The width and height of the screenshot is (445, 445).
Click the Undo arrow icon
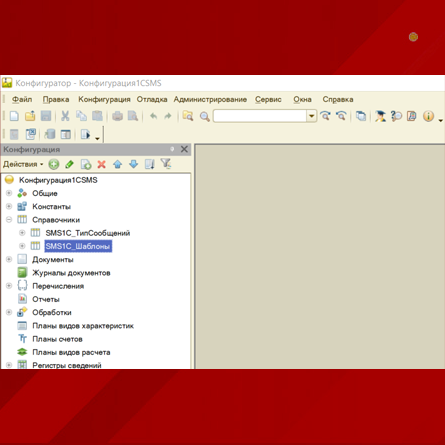click(153, 116)
